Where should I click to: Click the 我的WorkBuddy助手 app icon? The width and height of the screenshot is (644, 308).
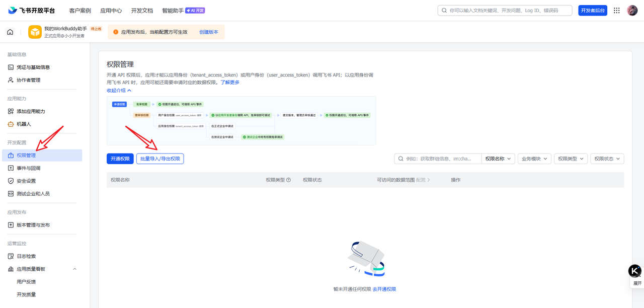pyautogui.click(x=35, y=32)
